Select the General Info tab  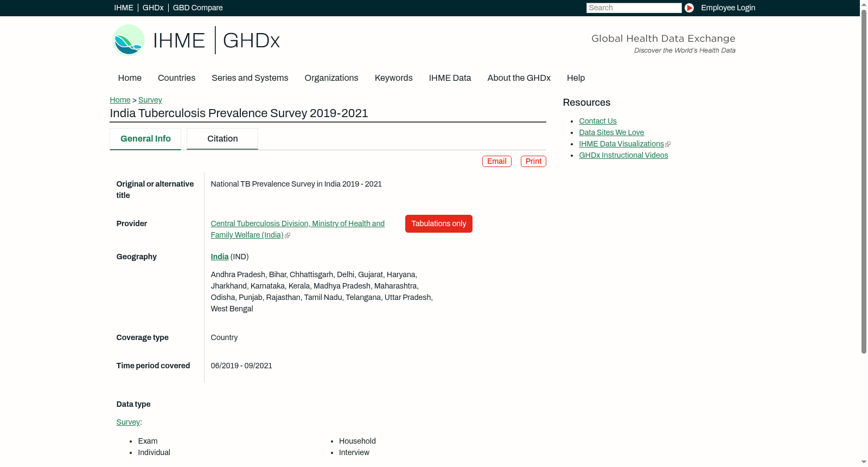click(x=145, y=139)
